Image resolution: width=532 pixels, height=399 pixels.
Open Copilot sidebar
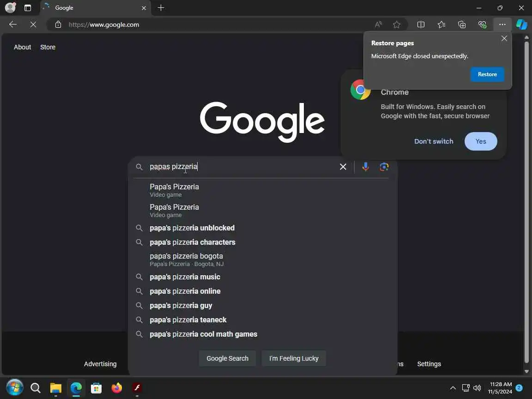tap(521, 24)
